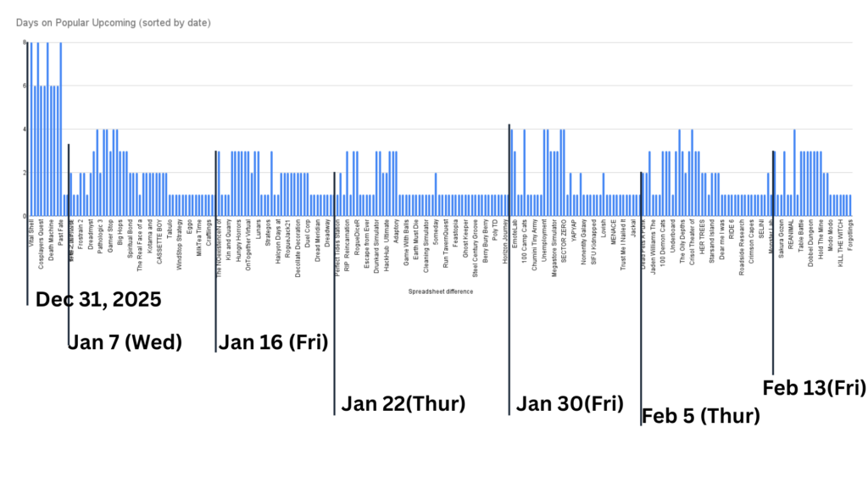This screenshot has height=488, width=868.
Task: Click the 'Jan 7 (Wed)' date label
Action: [125, 342]
